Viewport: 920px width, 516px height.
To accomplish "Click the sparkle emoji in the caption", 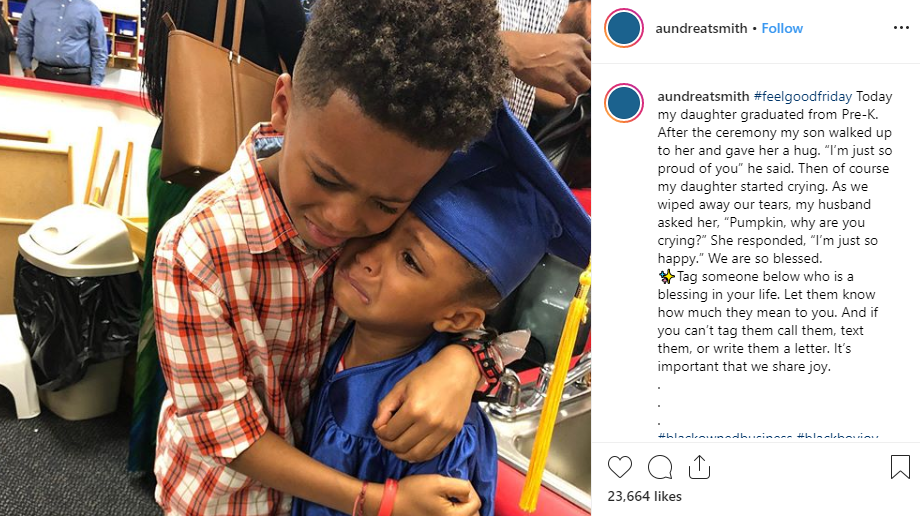I will pos(667,276).
